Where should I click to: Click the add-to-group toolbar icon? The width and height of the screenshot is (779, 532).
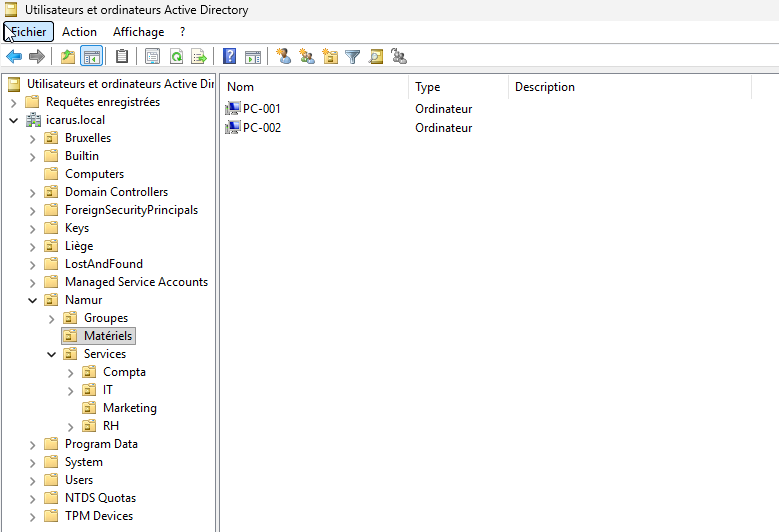pos(399,56)
